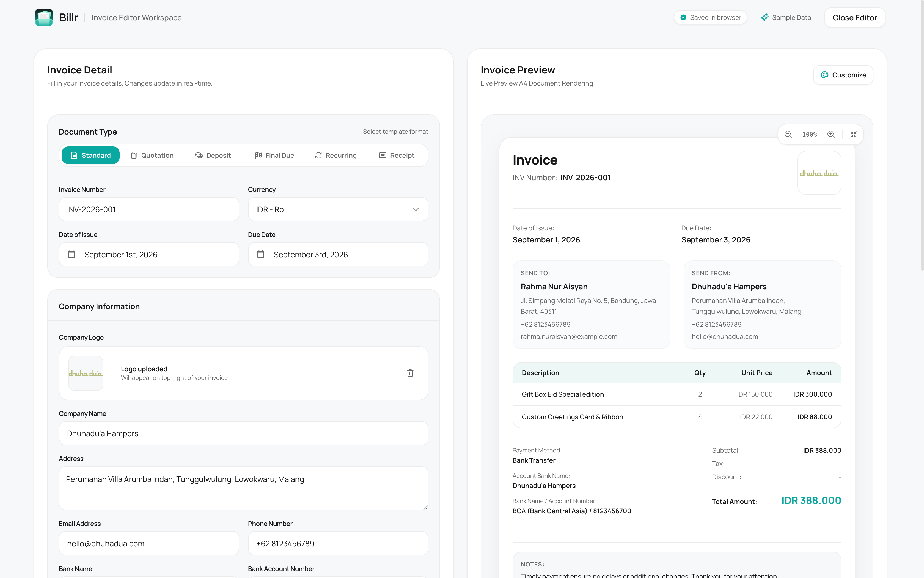This screenshot has height=578, width=924.
Task: Click the logo thumbnail in invoice preview
Action: click(820, 173)
